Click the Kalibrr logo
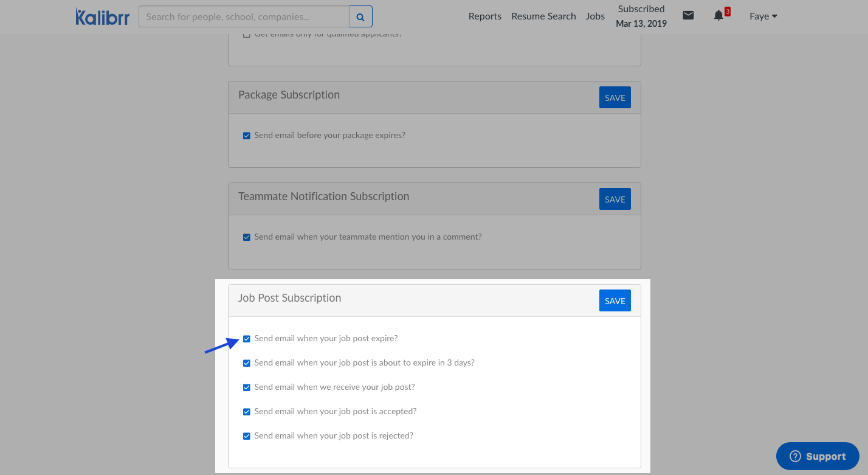Screen dimensions: 868x475 tap(102, 16)
